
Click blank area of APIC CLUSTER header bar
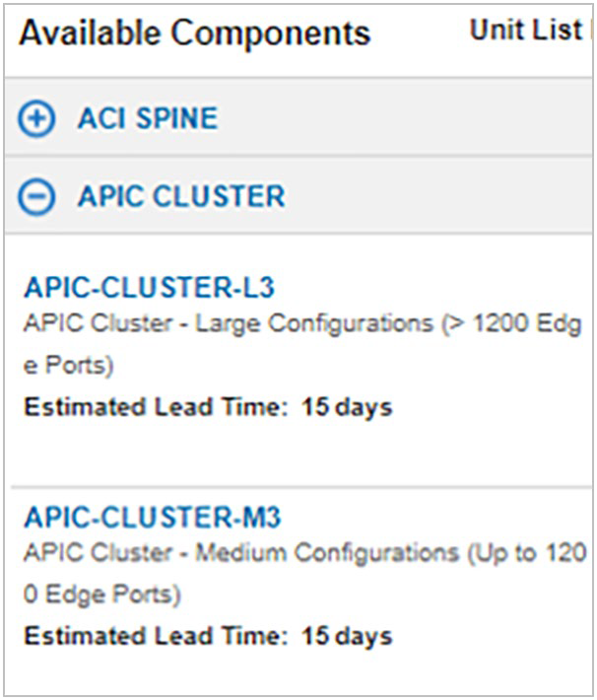pos(443,197)
